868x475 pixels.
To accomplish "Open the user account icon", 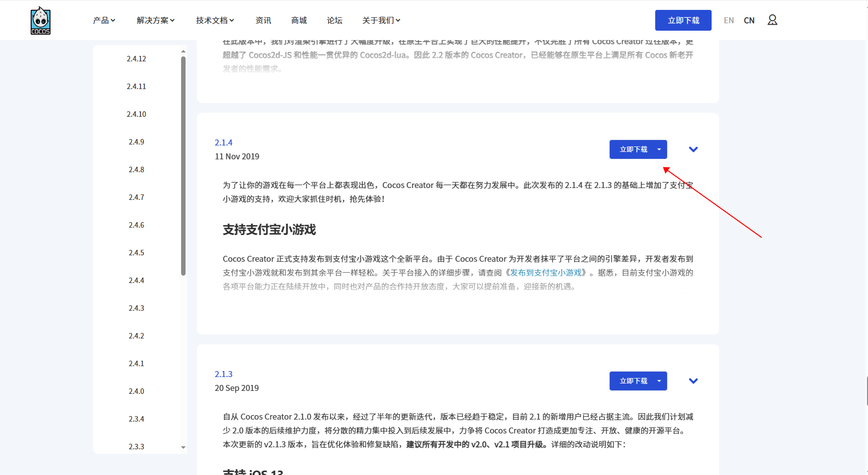I will 772,20.
